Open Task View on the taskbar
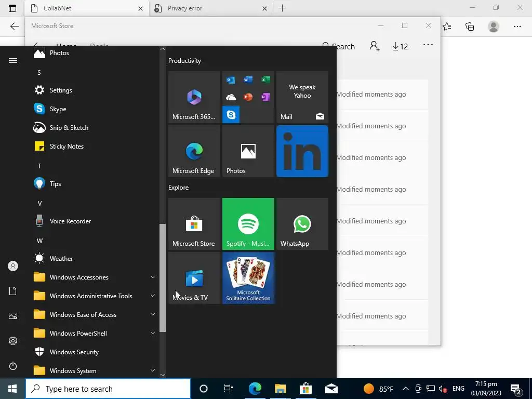This screenshot has width=532, height=399. pyautogui.click(x=229, y=389)
